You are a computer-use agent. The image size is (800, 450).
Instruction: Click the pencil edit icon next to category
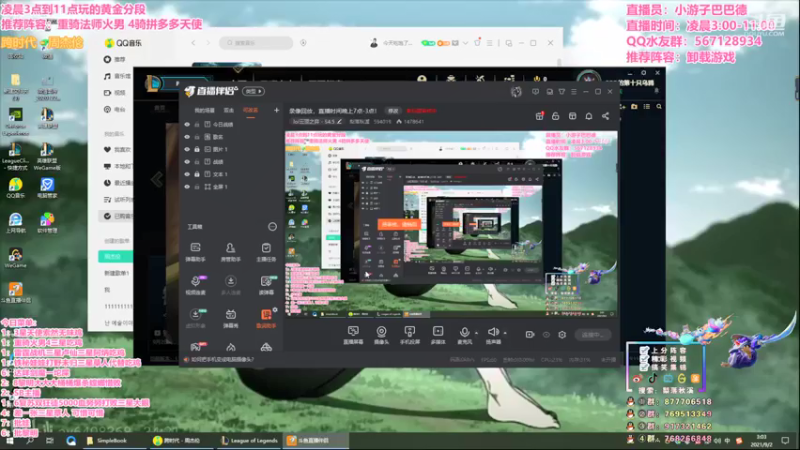[x=339, y=121]
